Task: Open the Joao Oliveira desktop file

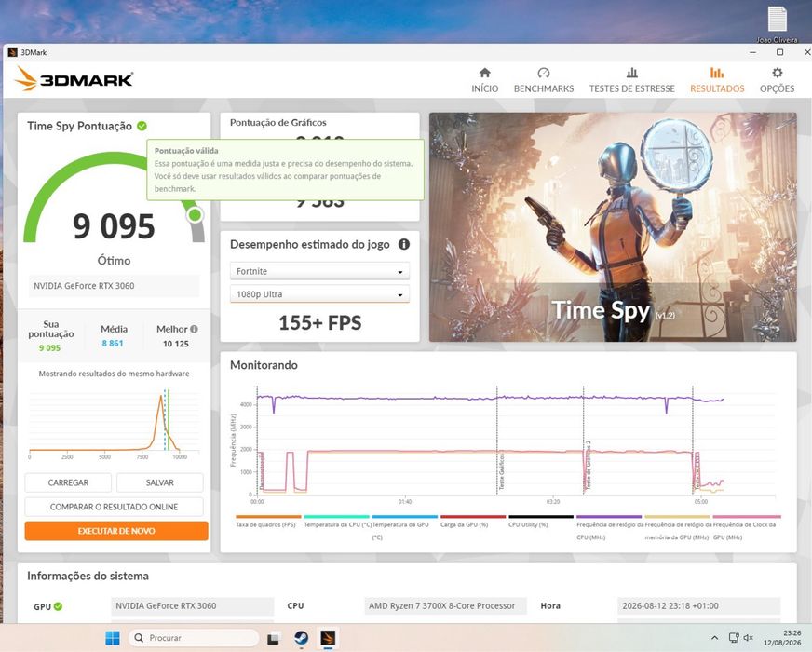Action: tap(778, 23)
